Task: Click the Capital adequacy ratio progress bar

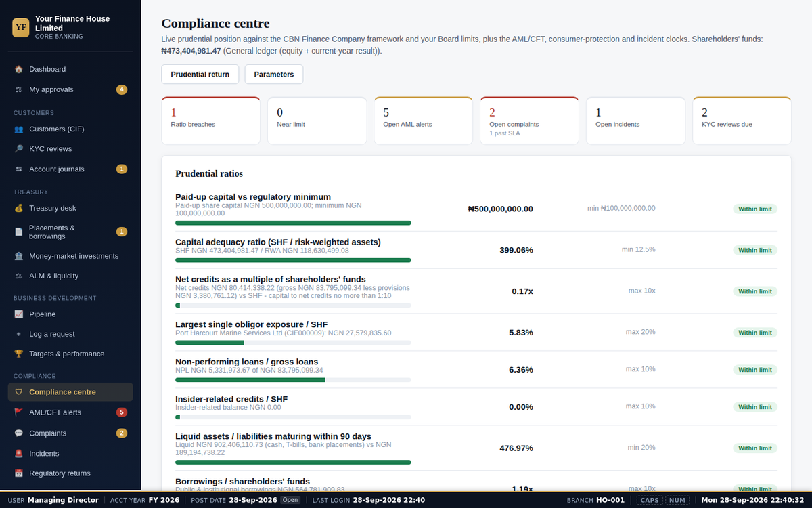Action: click(x=293, y=260)
